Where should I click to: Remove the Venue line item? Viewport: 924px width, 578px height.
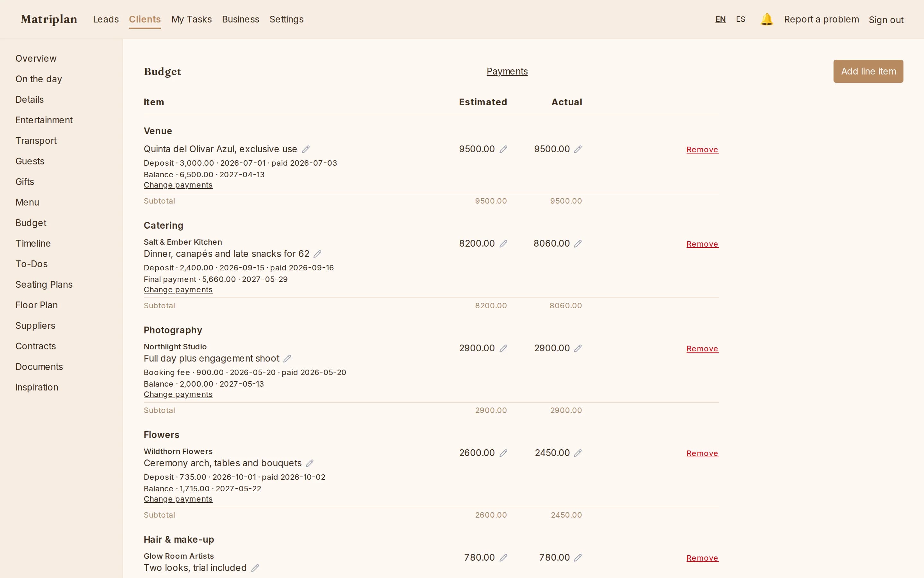tap(702, 149)
